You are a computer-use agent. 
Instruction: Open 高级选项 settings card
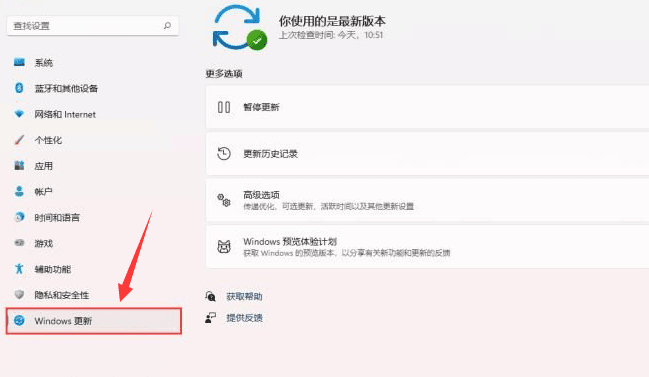click(428, 200)
